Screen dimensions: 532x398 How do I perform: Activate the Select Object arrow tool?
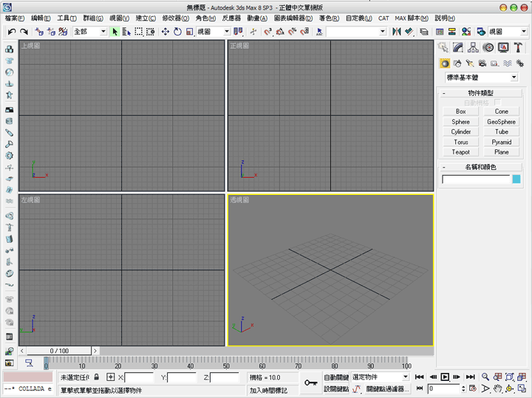tap(115, 32)
